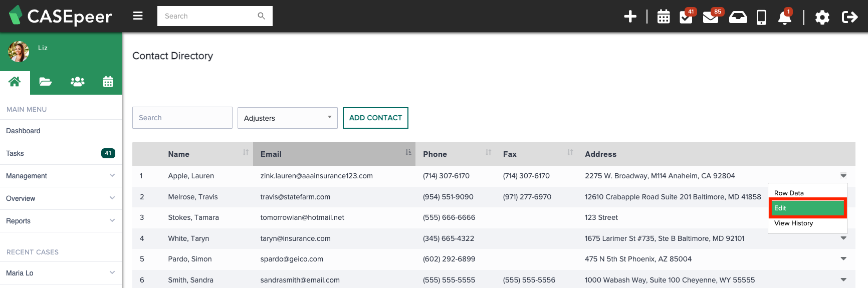Open the calendar icon in top bar

664,17
